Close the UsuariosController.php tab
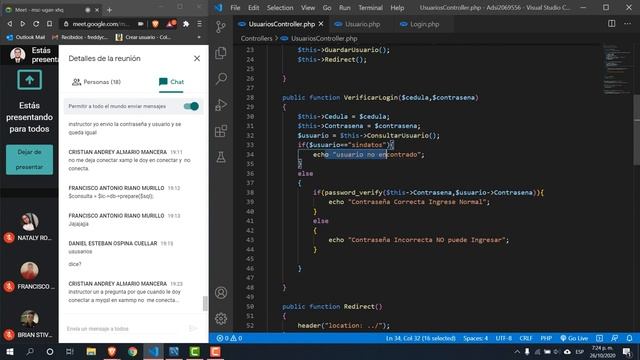This screenshot has width=640, height=360. (321, 24)
